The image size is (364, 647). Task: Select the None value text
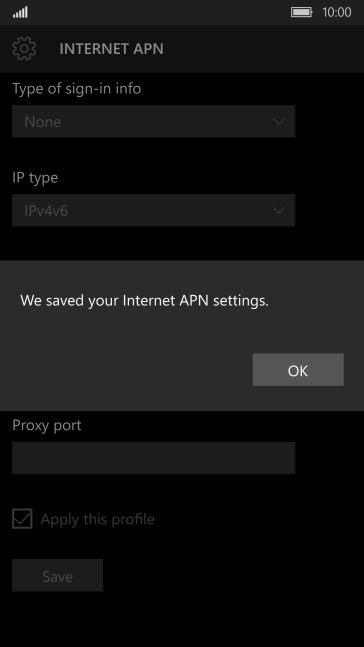[43, 122]
